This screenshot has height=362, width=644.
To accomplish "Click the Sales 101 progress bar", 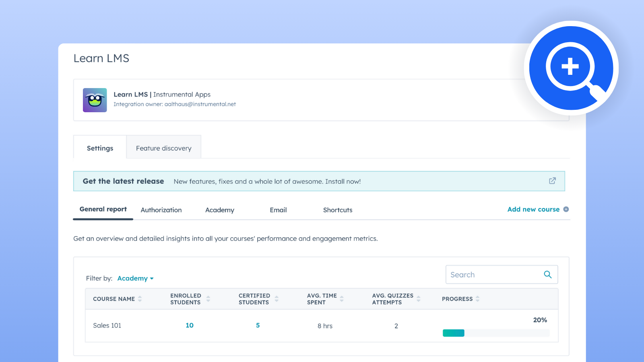I will pyautogui.click(x=496, y=333).
